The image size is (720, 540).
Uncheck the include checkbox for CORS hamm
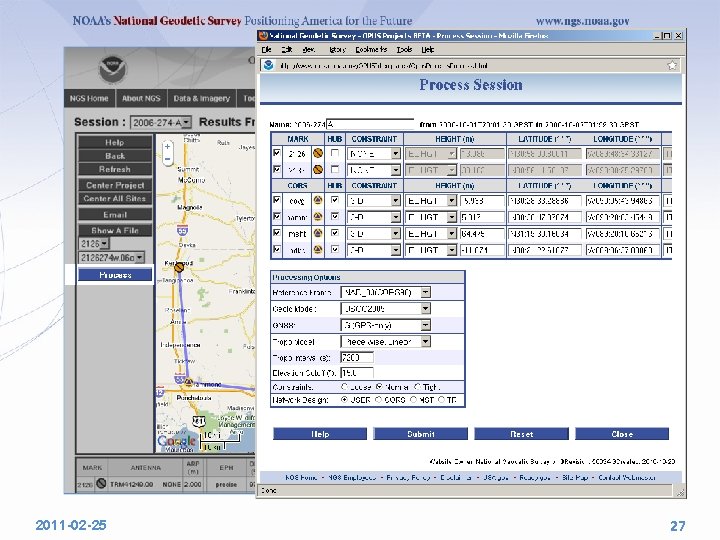click(277, 216)
